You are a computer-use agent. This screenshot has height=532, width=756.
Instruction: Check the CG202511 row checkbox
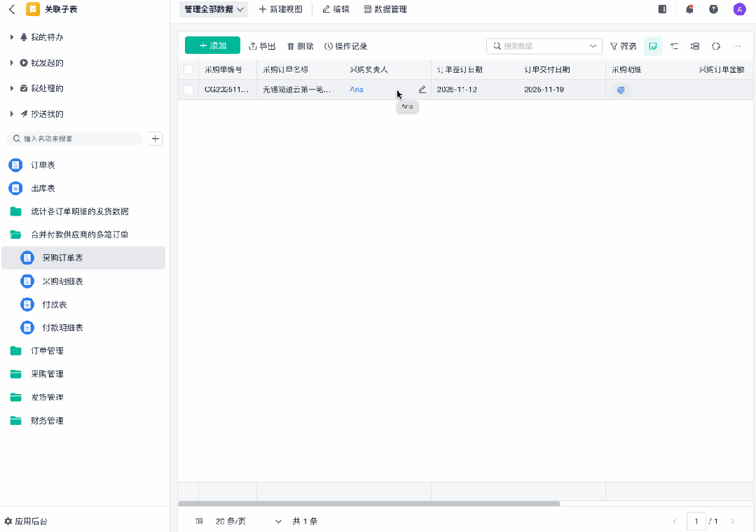(x=188, y=90)
